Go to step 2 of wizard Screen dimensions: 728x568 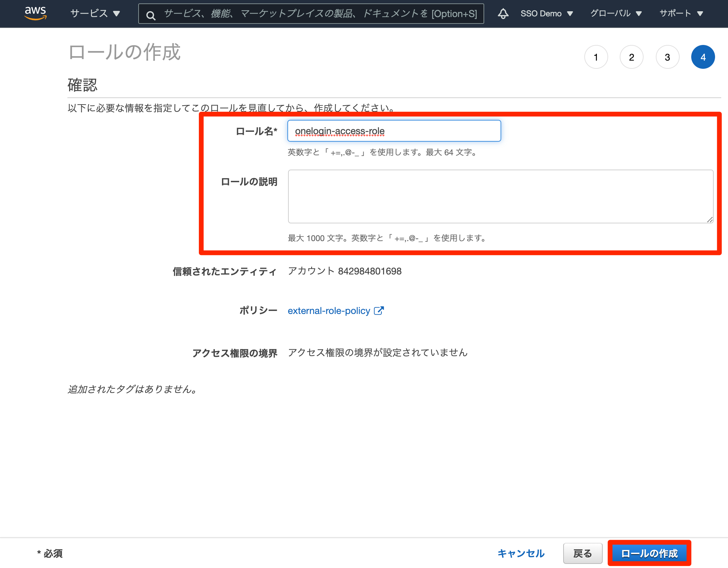point(632,57)
